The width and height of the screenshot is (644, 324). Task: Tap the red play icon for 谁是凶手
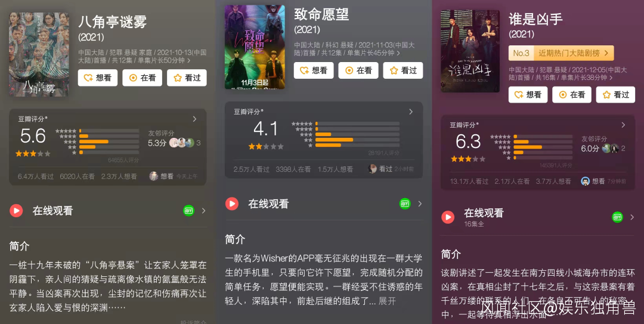[448, 217]
